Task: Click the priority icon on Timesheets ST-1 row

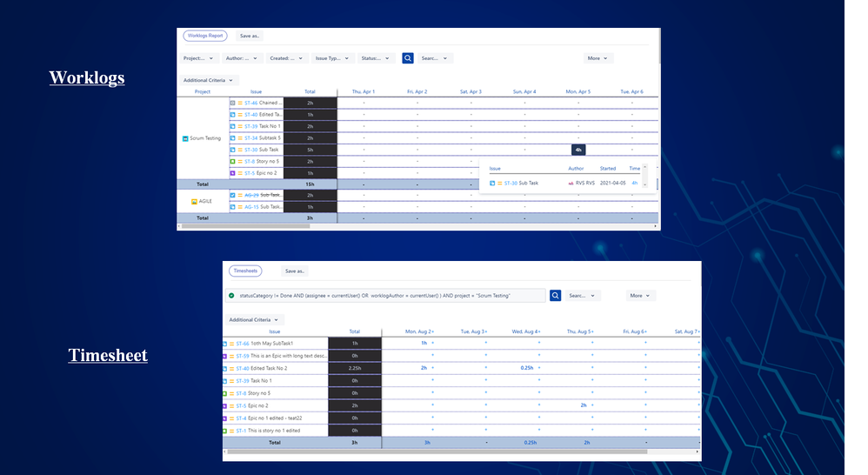Action: (x=232, y=431)
